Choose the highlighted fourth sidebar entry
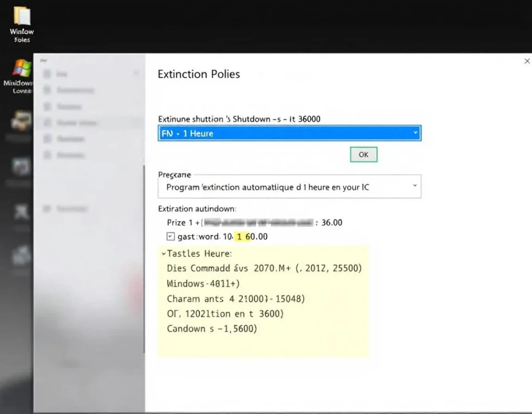 (89, 123)
